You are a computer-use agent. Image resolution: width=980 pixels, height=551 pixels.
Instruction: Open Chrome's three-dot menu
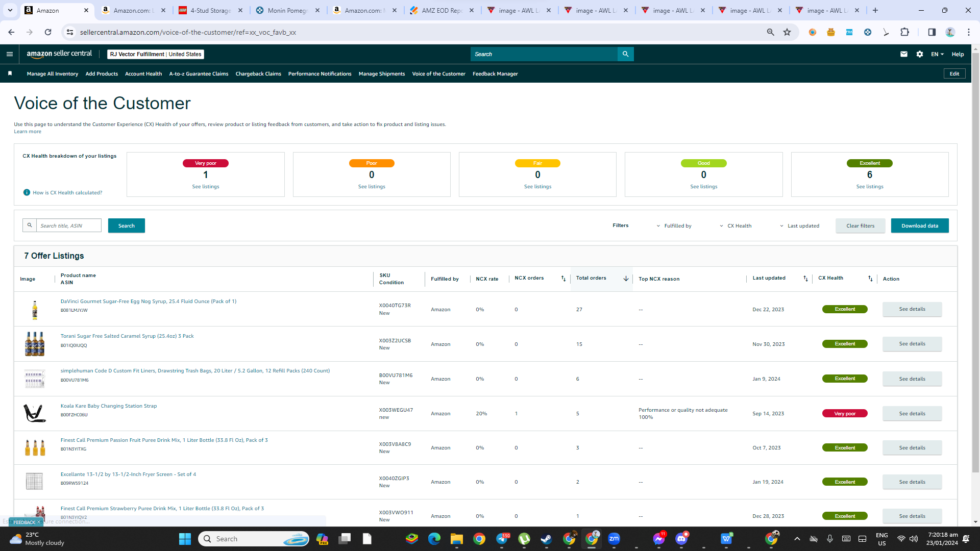[x=969, y=32]
